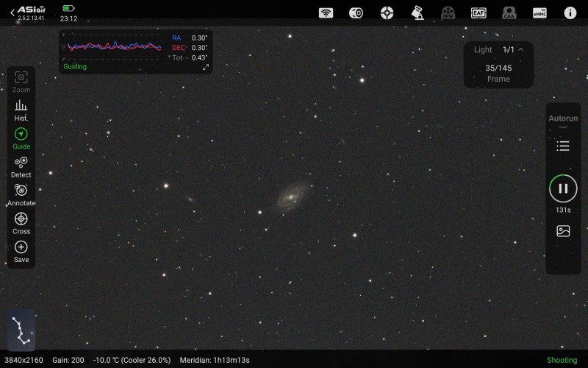Run the Detect stars tool
Screen dimensions: 588x368
[x=21, y=167]
